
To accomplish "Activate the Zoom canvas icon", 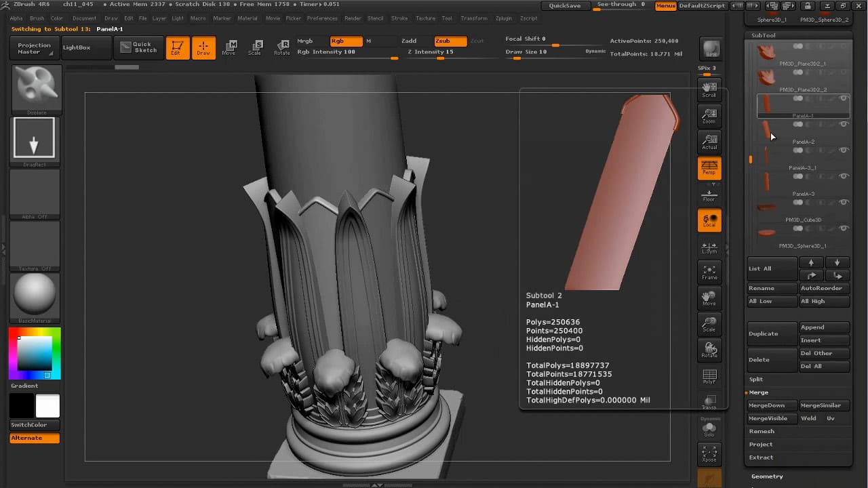I will [x=709, y=115].
